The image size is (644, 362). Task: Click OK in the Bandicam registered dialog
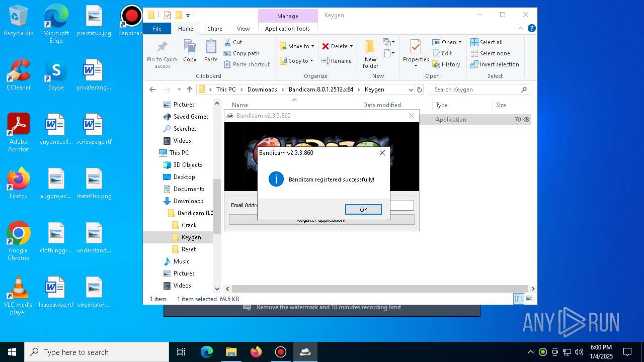(363, 210)
